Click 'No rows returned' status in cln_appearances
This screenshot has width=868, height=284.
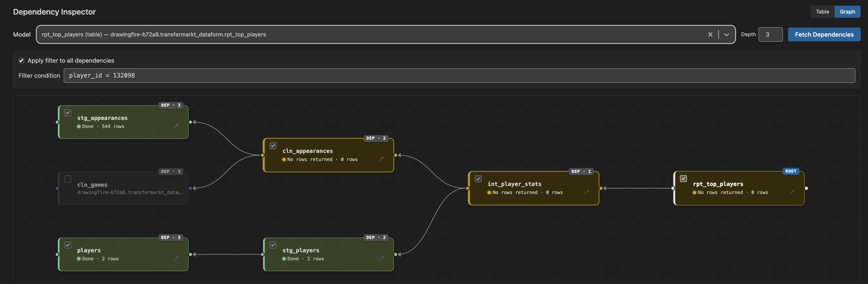(x=310, y=159)
